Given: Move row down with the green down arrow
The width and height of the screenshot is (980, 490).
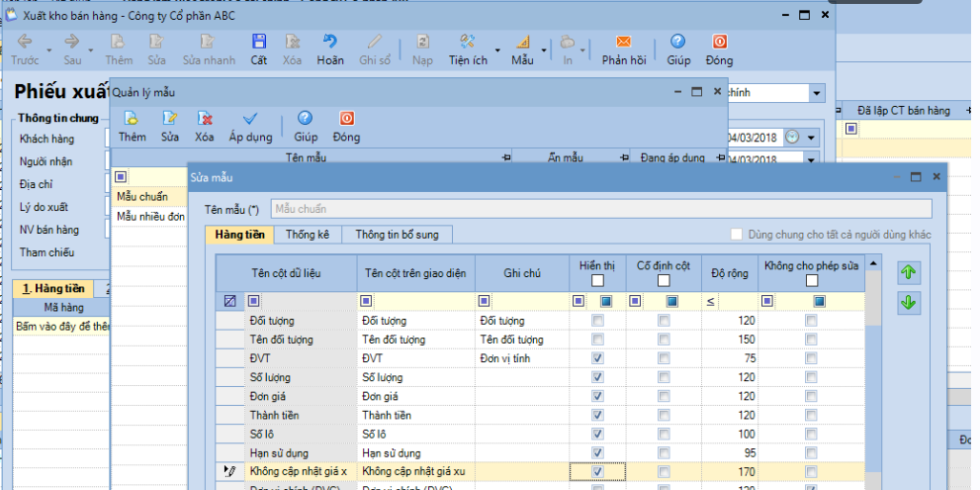Looking at the screenshot, I should [x=909, y=303].
